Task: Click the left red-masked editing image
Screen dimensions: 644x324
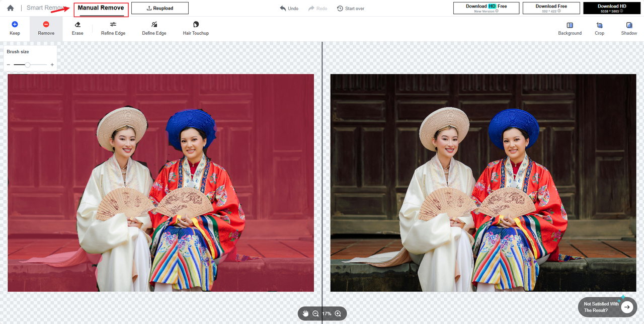Action: point(160,183)
